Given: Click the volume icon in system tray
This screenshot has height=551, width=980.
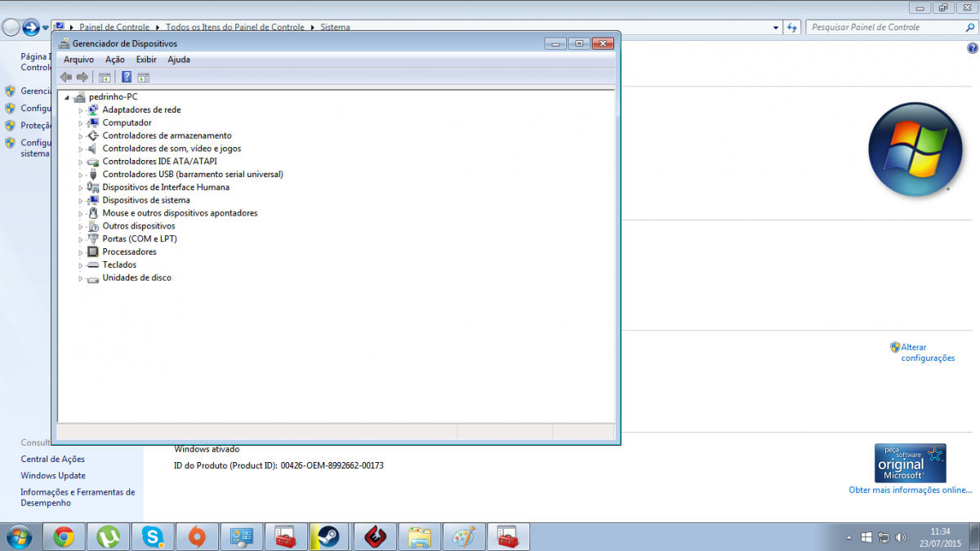Looking at the screenshot, I should [901, 537].
